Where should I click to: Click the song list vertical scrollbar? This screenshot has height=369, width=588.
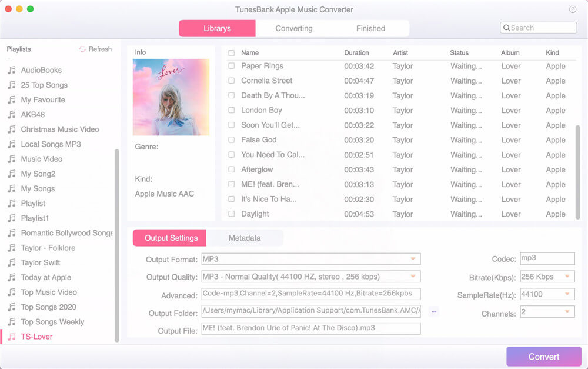coord(577,172)
